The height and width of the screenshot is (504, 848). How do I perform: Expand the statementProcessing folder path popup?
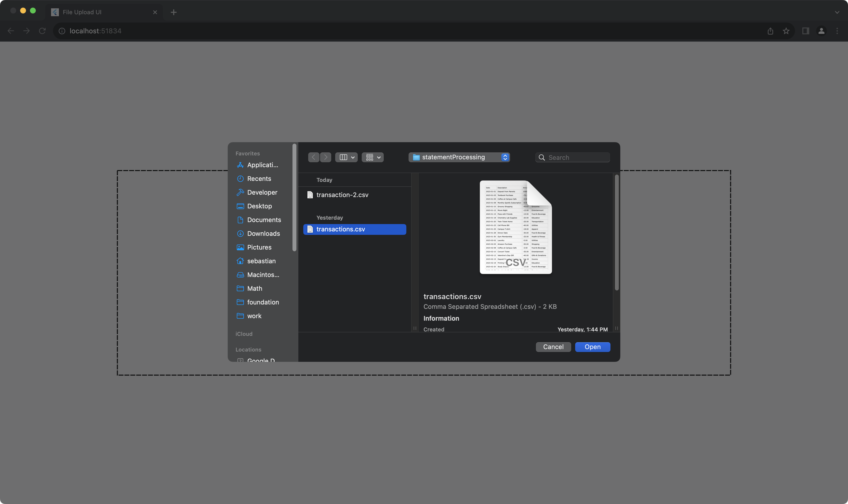(x=459, y=157)
